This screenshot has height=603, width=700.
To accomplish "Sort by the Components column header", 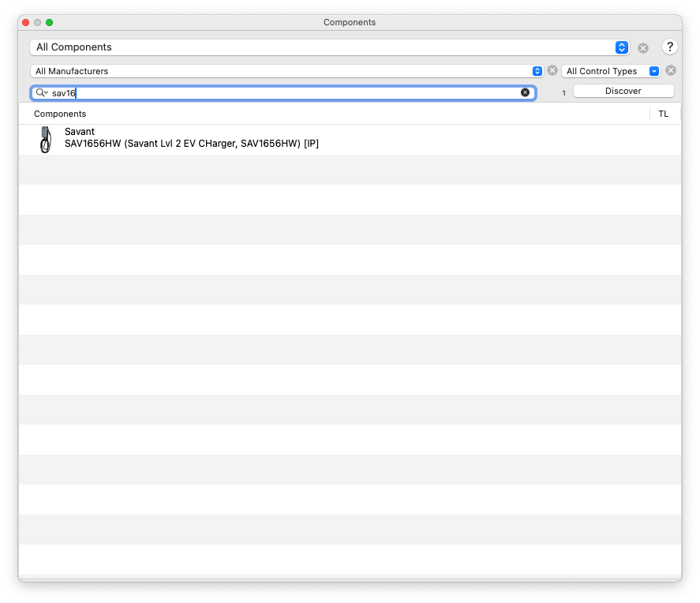I will pos(60,114).
